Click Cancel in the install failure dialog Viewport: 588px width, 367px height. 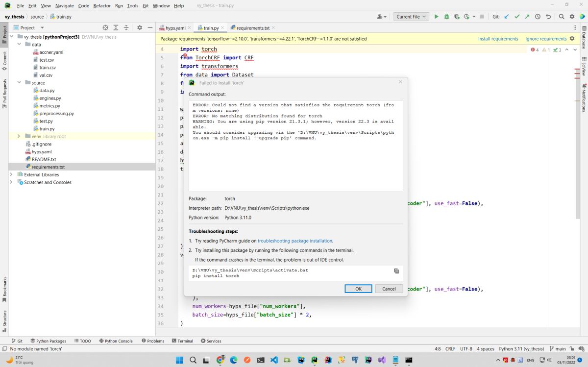(x=389, y=289)
